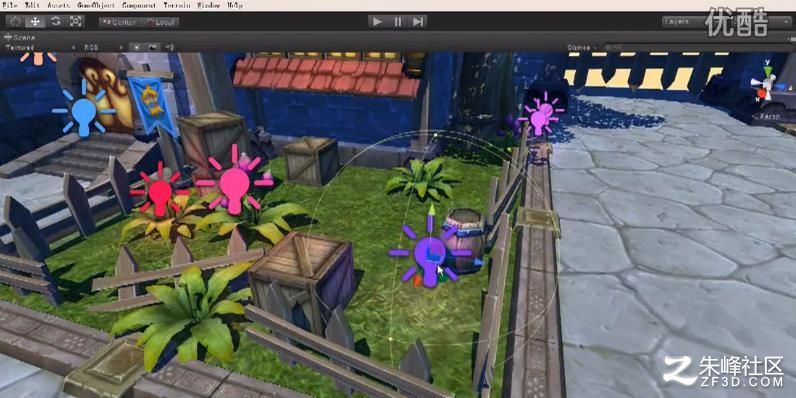The width and height of the screenshot is (796, 398).
Task: Select the red light bulb gizmo
Action: coord(159,193)
